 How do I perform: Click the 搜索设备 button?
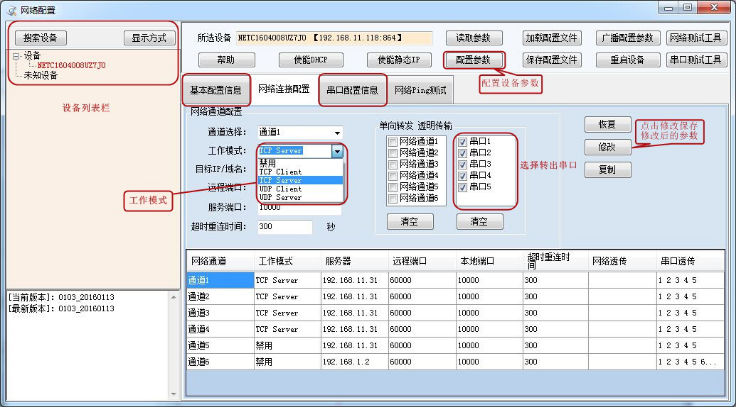point(40,38)
